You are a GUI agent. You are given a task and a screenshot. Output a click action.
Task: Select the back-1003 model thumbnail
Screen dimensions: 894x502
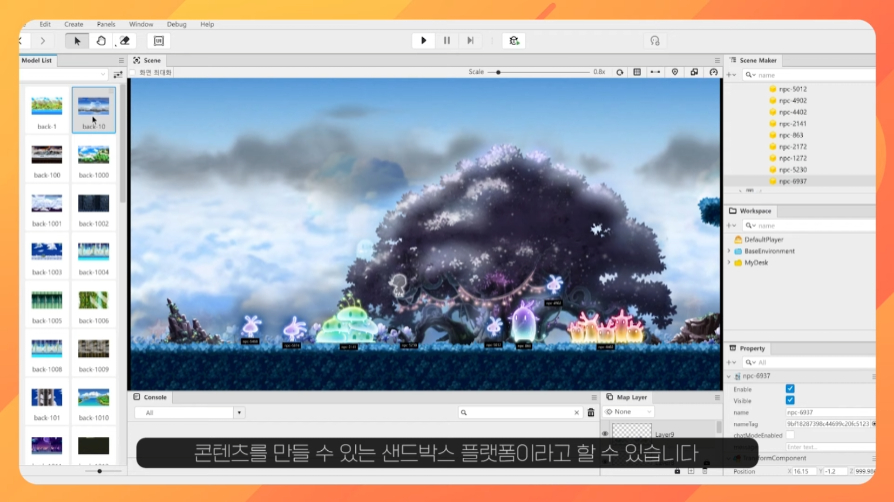[47, 256]
